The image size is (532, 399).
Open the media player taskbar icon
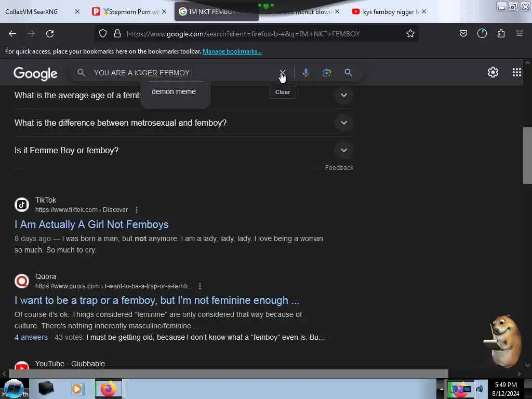[x=77, y=389]
